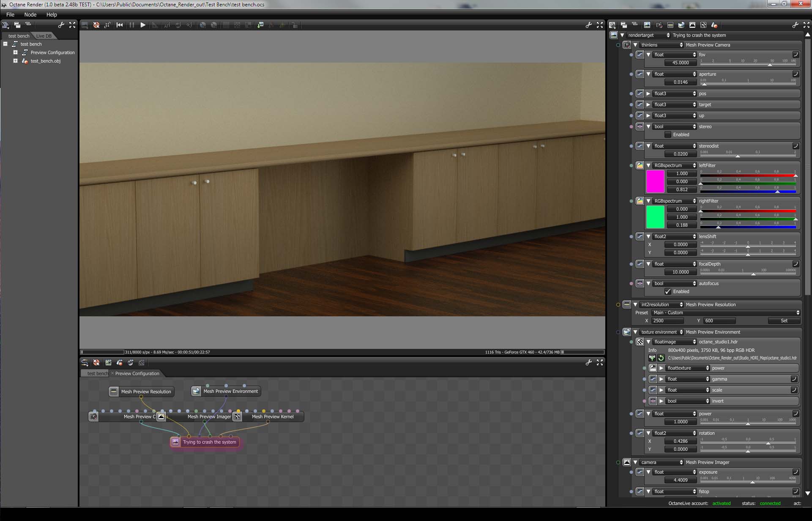Screen dimensions: 812x521
Task: Expand the Preview Configuration tree item
Action: (x=16, y=52)
